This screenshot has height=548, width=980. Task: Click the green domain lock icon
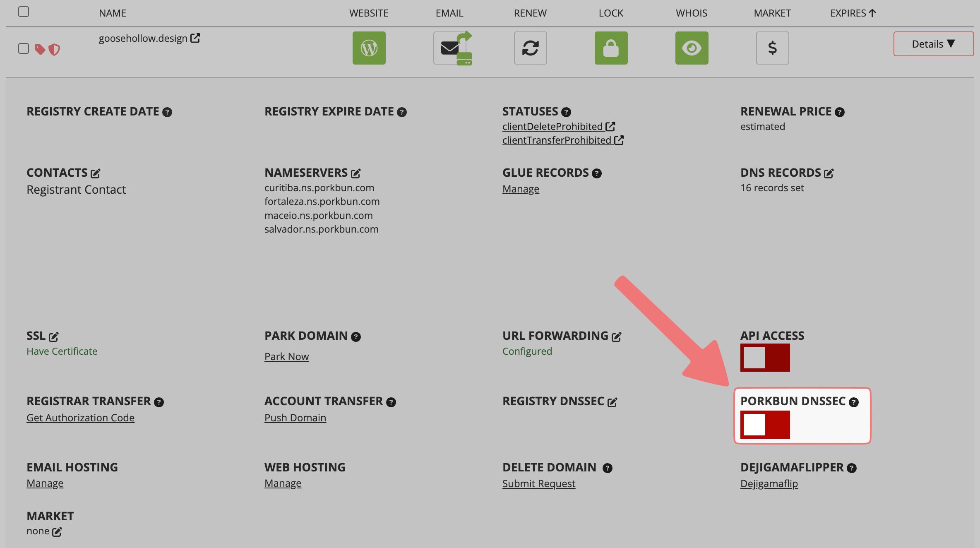coord(611,48)
